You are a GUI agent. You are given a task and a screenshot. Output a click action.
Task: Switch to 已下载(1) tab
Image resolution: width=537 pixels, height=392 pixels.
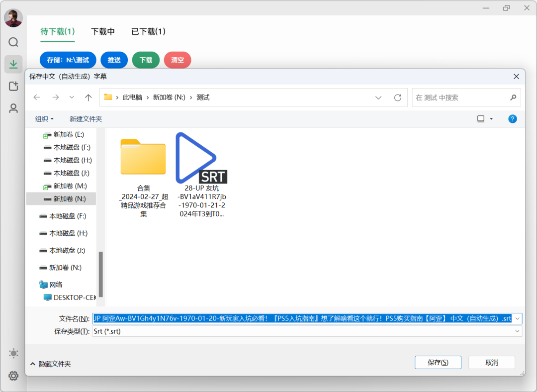click(148, 32)
